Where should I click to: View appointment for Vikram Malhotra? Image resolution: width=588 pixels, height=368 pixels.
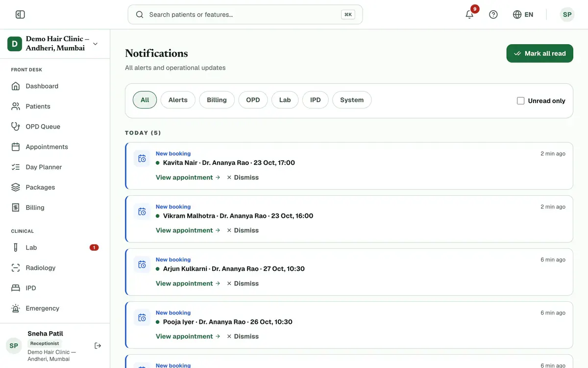(x=188, y=230)
